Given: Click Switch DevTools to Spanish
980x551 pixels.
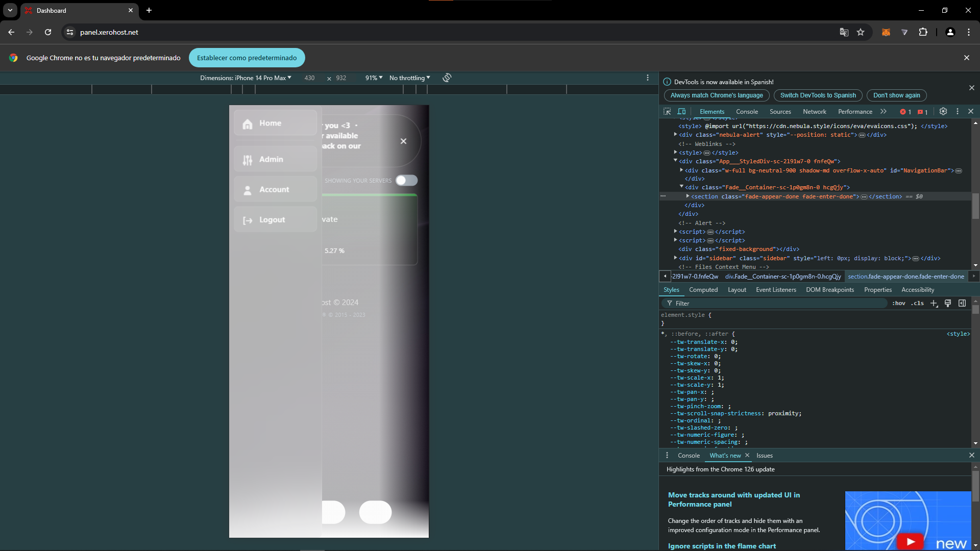Looking at the screenshot, I should tap(818, 95).
